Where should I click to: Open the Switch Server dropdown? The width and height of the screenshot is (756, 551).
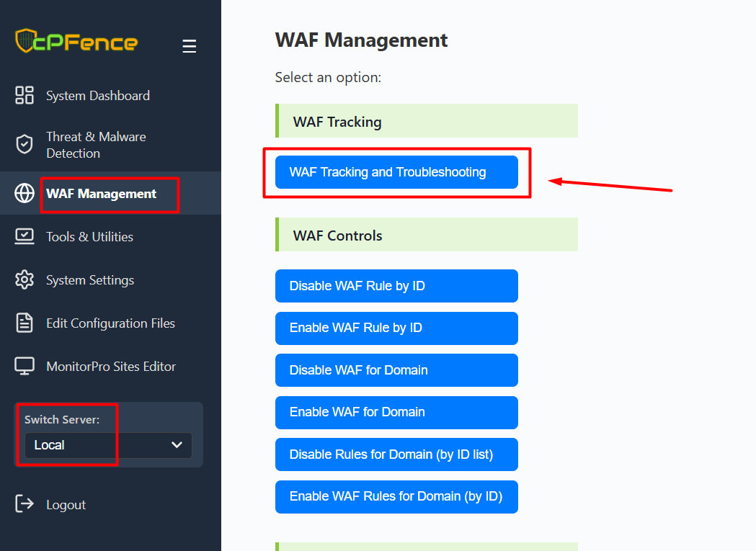(x=108, y=445)
